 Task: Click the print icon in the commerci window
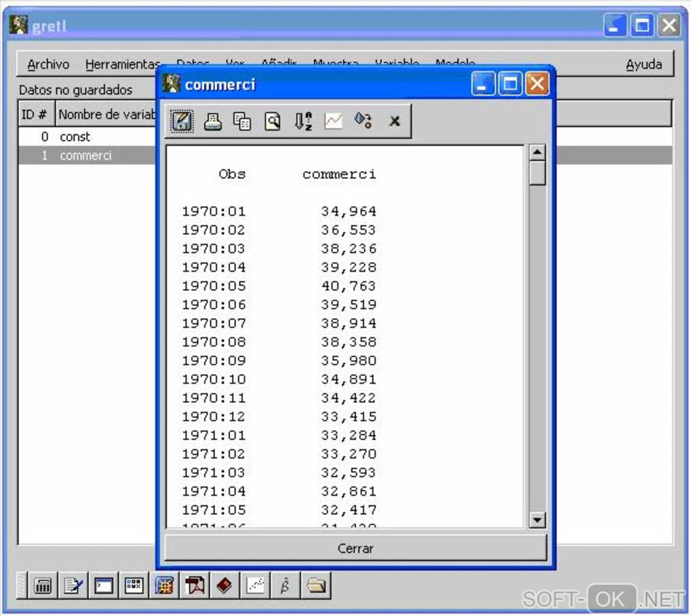click(x=212, y=121)
